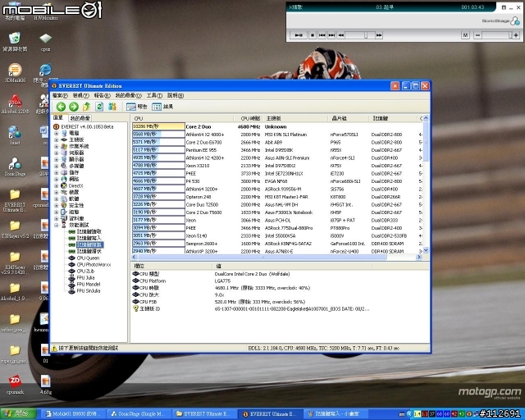Click the horizontal scrollbar right arrow in results
The image size is (525, 420).
click(x=418, y=257)
